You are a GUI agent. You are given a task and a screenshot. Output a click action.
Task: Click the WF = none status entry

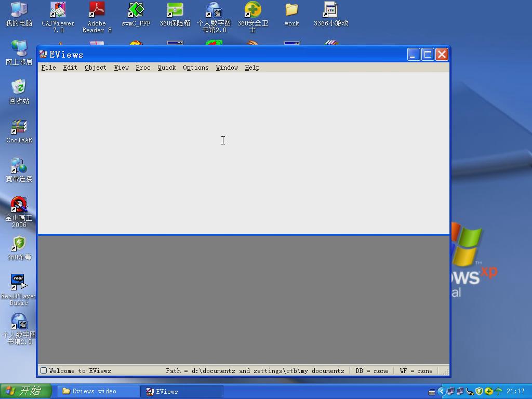pos(416,371)
